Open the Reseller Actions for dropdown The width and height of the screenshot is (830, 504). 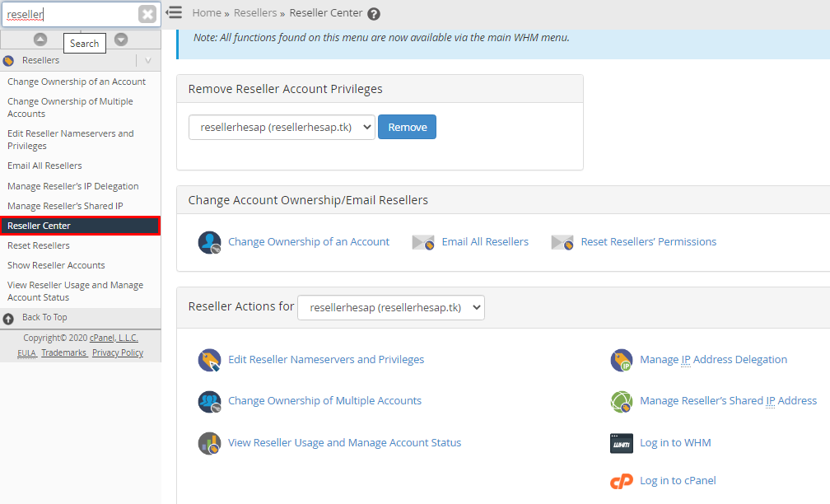coord(391,308)
